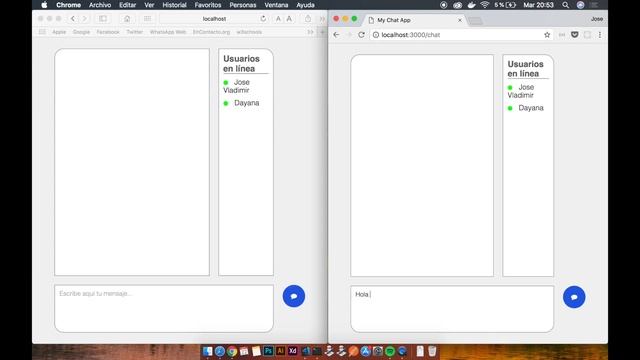640x360 pixels.
Task: Increase text size with large A in Safari
Action: point(289,19)
